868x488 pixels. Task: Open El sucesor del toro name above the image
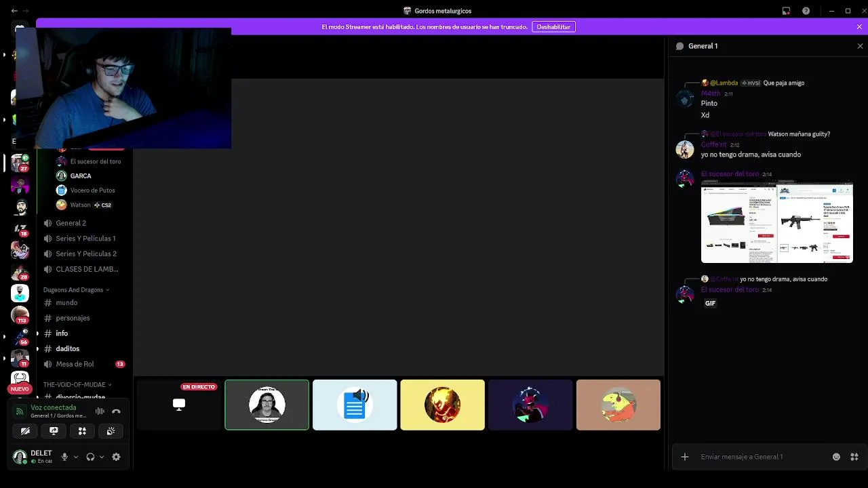[730, 174]
